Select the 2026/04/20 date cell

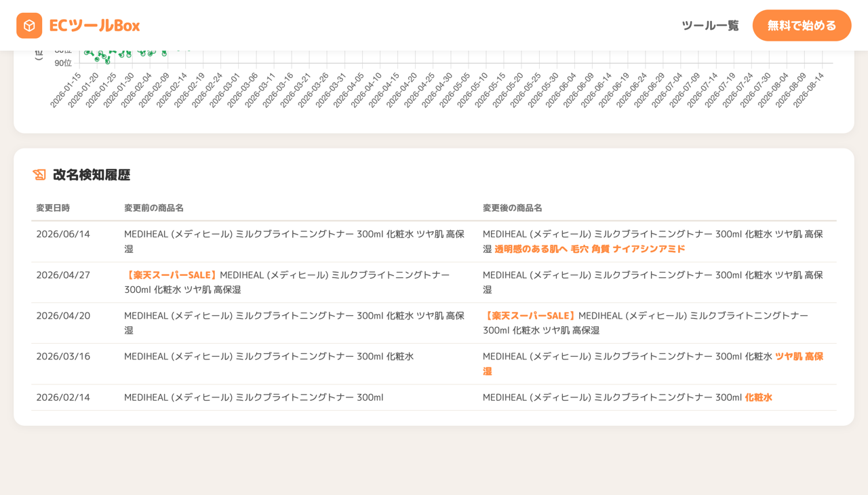(63, 315)
